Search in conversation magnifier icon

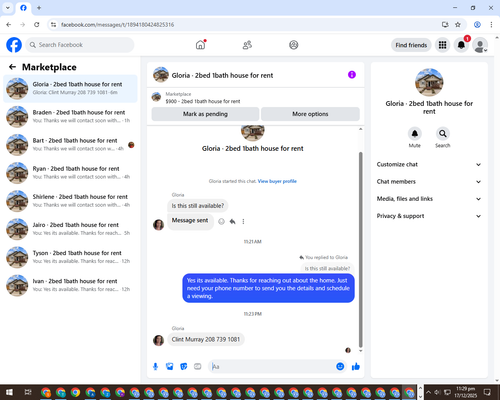[x=442, y=134]
